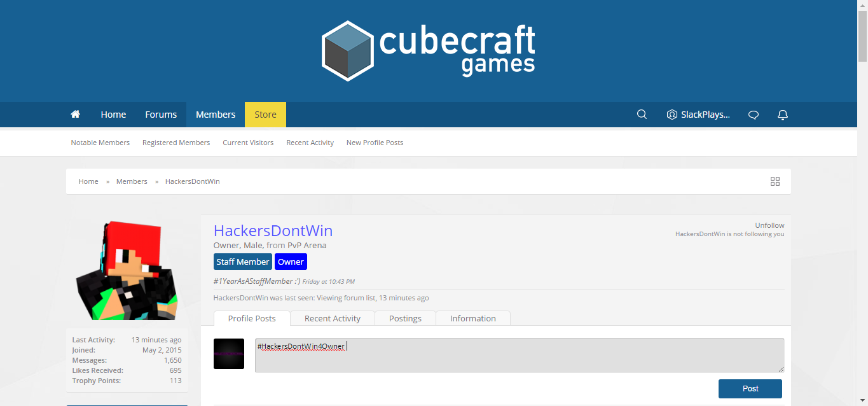Click Members breadcrumb link
This screenshot has height=406, width=868.
pyautogui.click(x=132, y=181)
